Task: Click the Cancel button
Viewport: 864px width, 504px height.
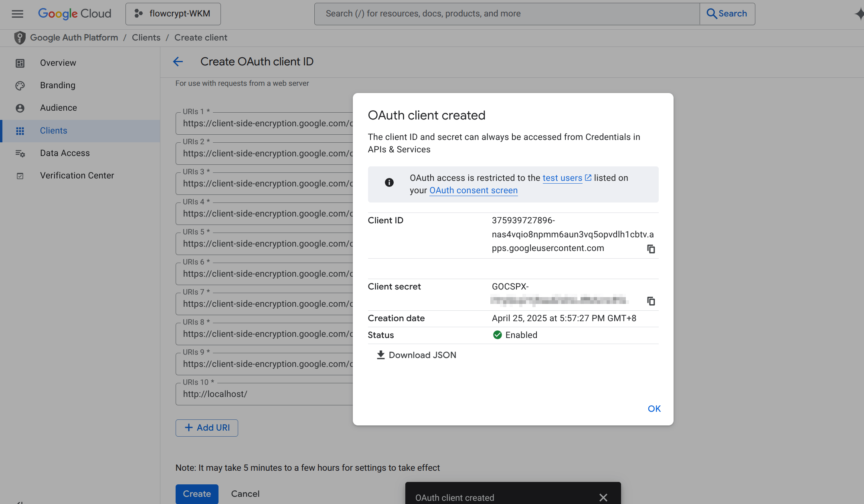Action: [x=245, y=494]
